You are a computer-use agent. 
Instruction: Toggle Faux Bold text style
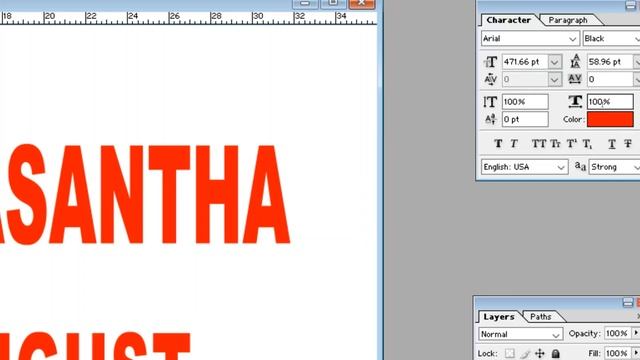pyautogui.click(x=498, y=144)
